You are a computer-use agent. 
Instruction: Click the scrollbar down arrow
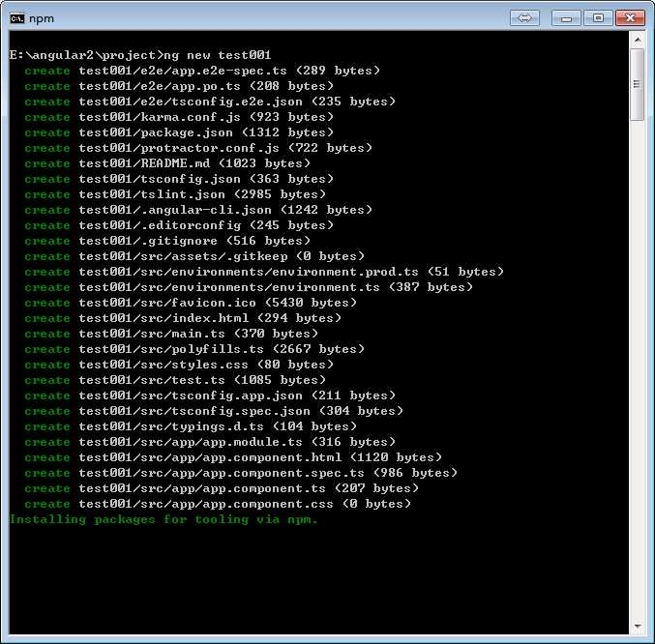tap(638, 626)
